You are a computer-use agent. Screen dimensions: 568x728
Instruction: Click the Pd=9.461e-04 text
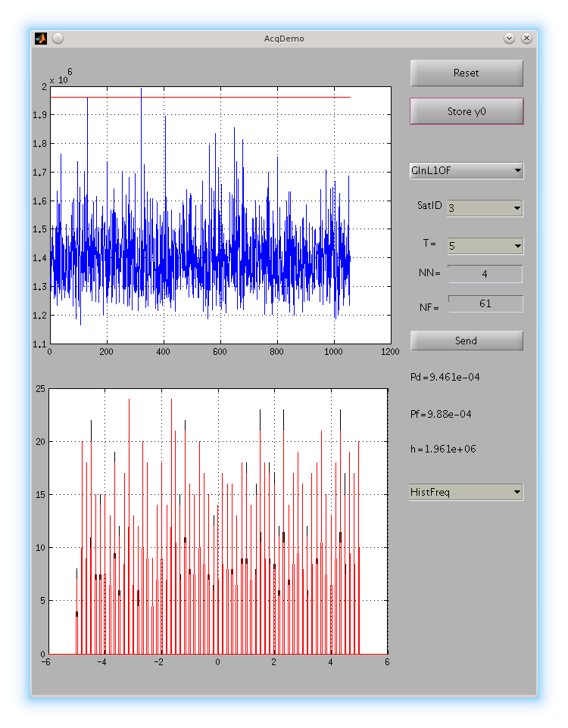pos(445,377)
